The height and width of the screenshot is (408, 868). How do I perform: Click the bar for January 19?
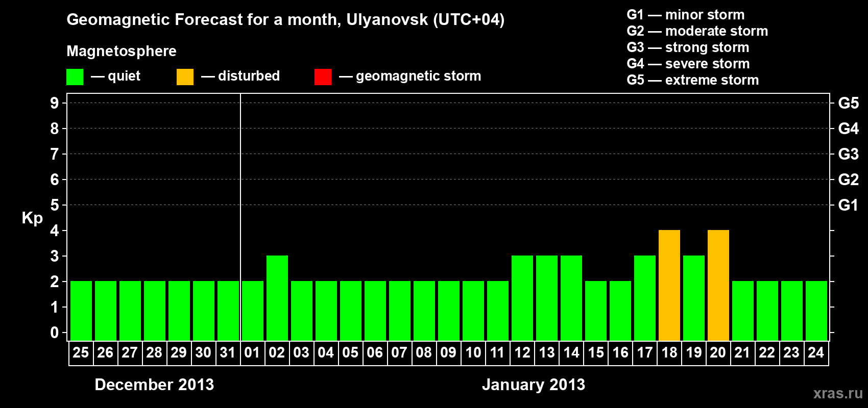click(x=694, y=298)
